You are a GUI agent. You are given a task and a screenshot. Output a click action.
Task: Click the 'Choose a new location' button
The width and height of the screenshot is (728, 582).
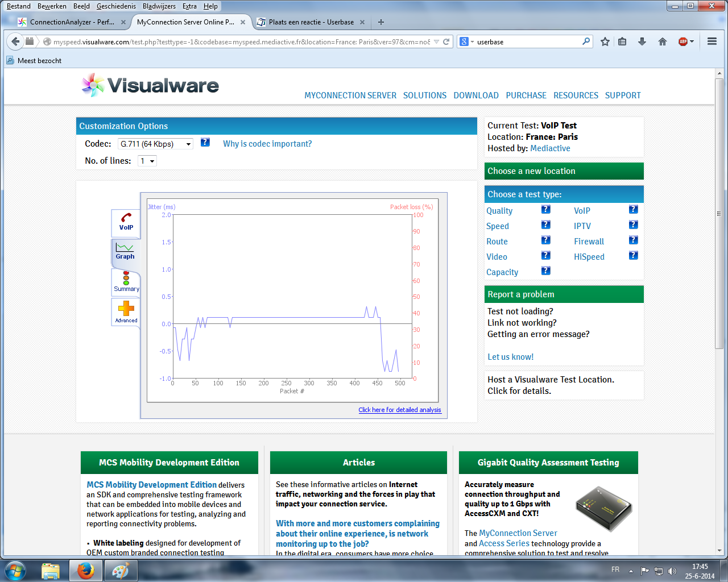(564, 171)
